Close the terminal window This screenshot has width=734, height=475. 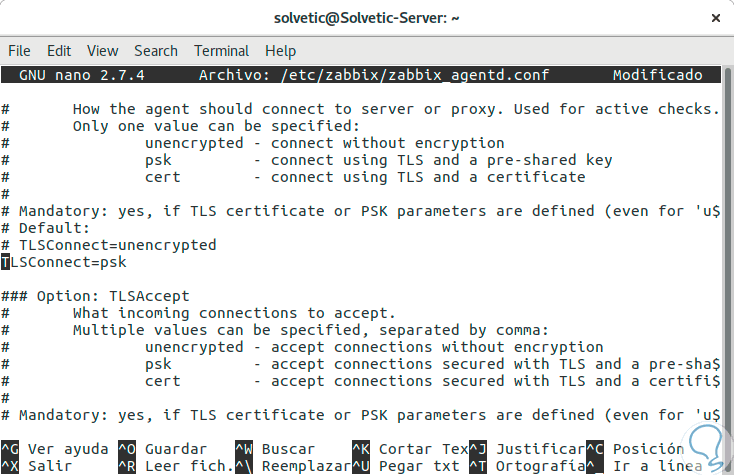click(714, 18)
